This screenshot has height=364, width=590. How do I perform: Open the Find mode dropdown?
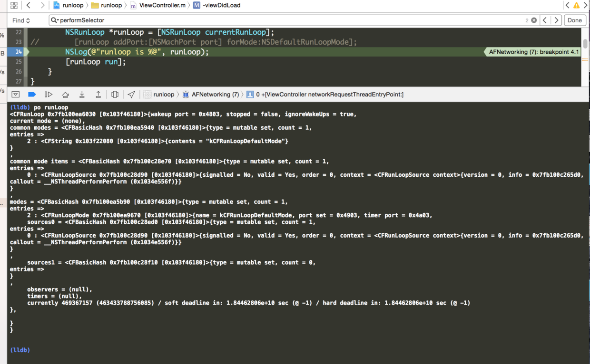point(21,20)
